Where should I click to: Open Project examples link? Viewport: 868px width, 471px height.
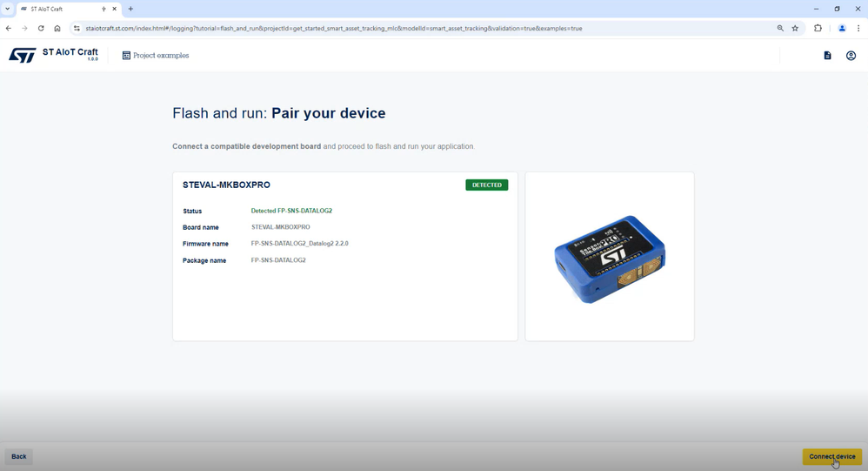(156, 56)
